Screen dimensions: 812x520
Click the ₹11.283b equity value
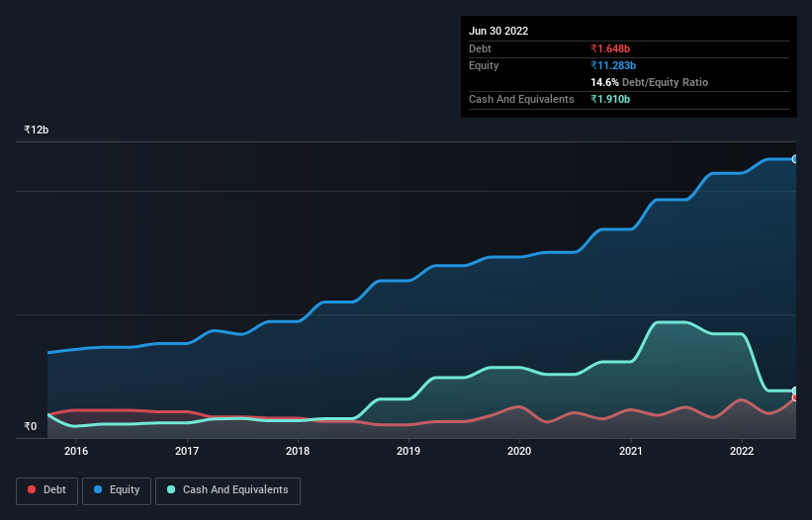pyautogui.click(x=613, y=65)
